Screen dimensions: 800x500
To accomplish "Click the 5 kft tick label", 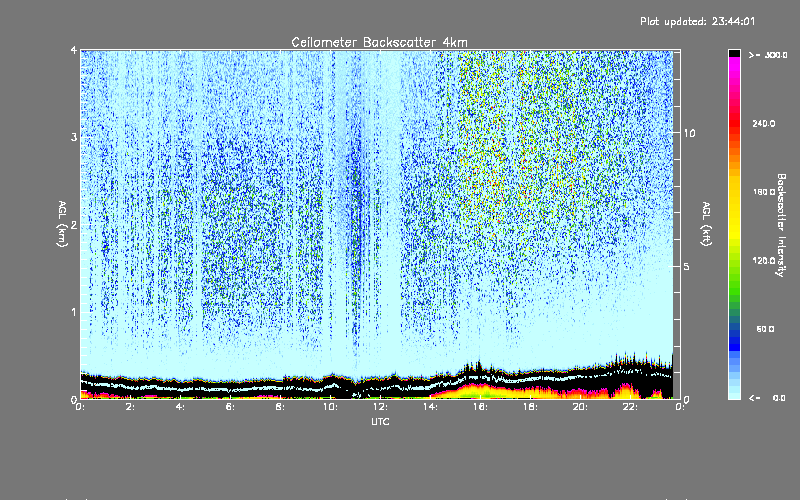I will click(687, 266).
